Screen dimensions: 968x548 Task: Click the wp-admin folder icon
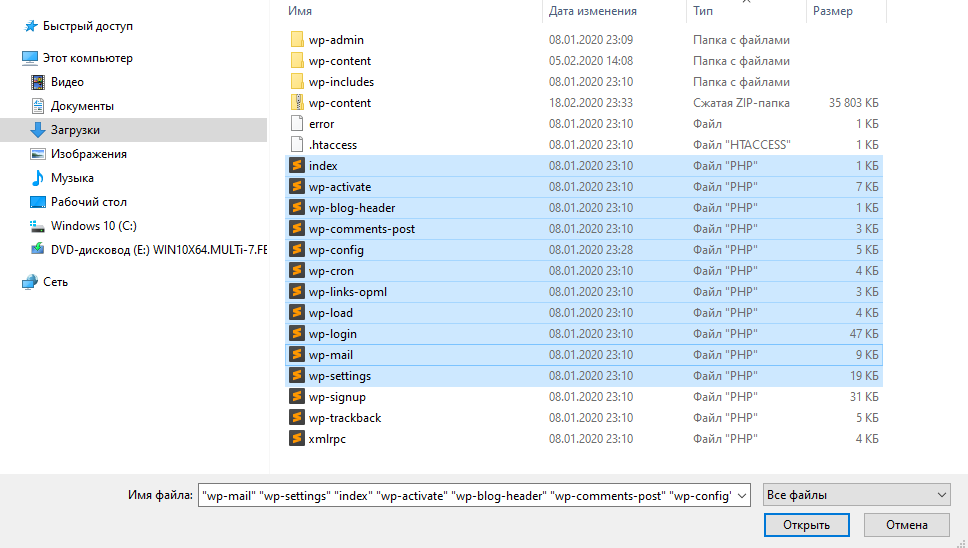(297, 40)
